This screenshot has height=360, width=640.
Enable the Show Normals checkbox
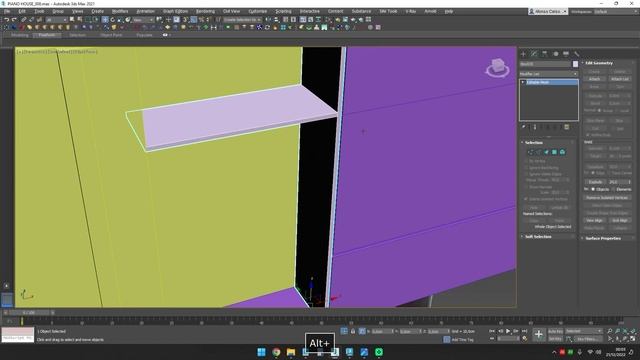tap(526, 187)
